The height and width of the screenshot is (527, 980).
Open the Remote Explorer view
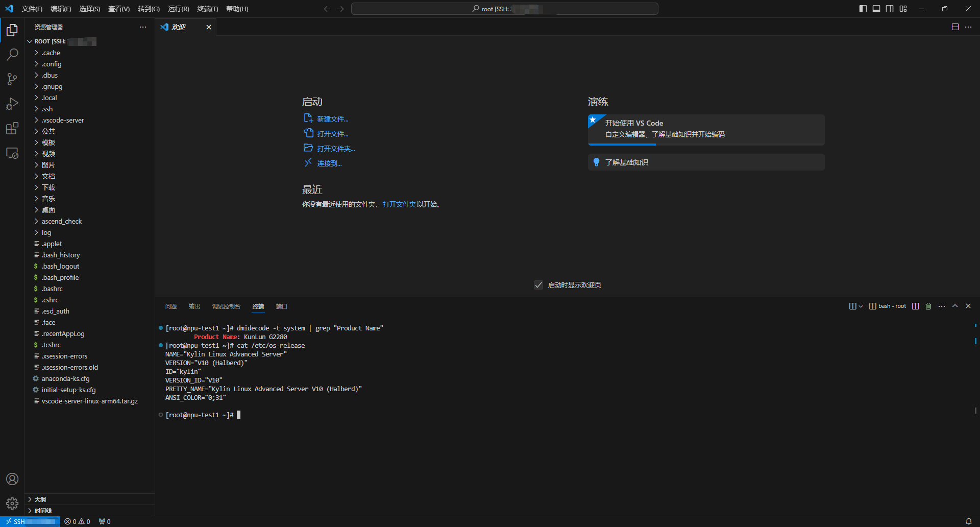(x=12, y=153)
